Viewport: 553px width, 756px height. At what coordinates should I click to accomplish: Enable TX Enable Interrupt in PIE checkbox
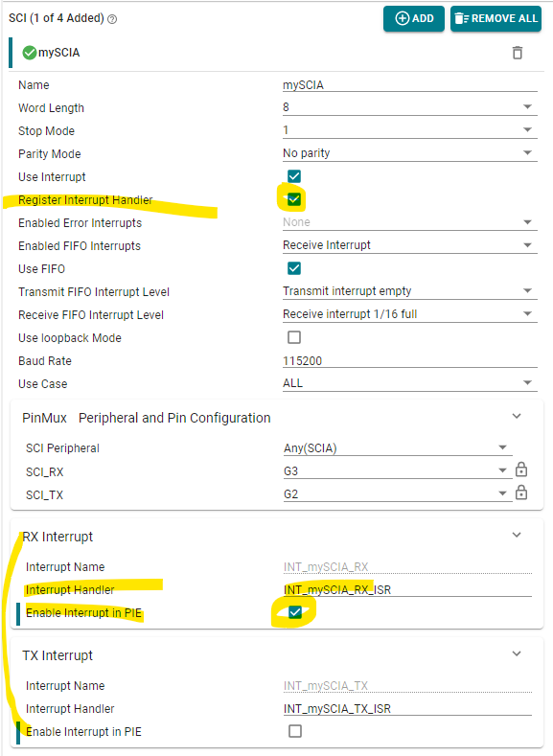(x=295, y=731)
